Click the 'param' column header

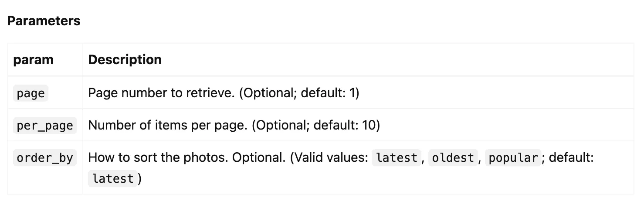tap(33, 60)
